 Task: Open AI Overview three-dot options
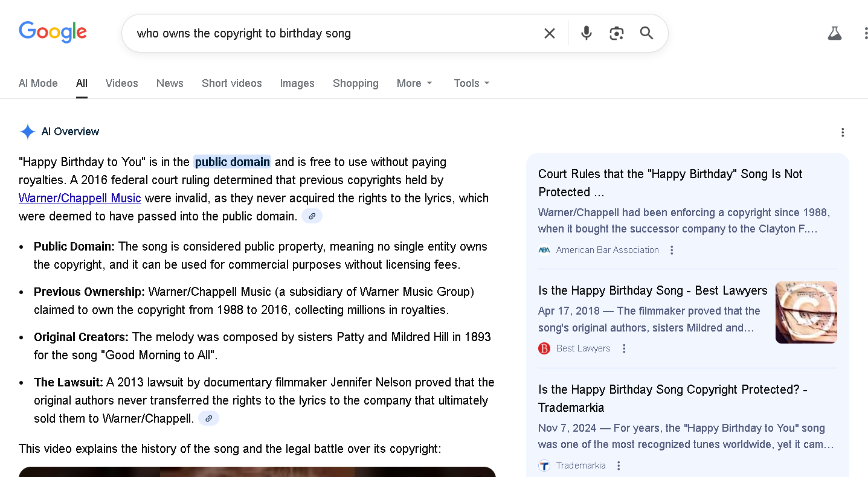point(843,132)
